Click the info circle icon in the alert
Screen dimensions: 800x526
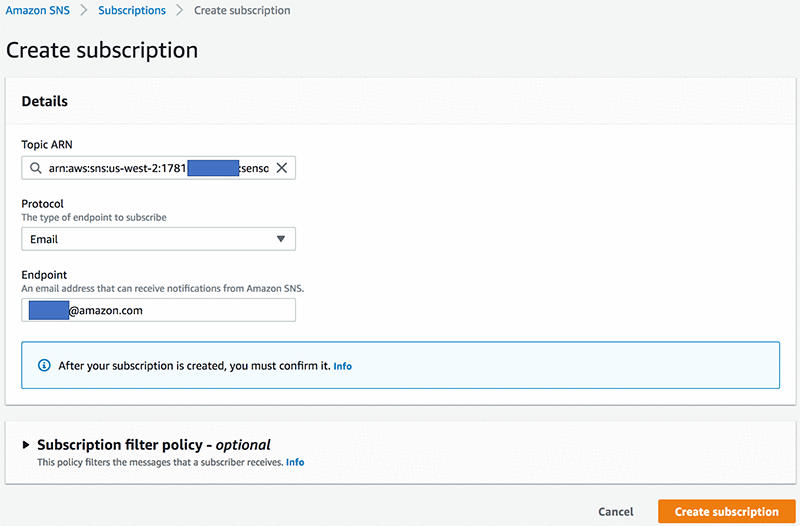[x=43, y=366]
